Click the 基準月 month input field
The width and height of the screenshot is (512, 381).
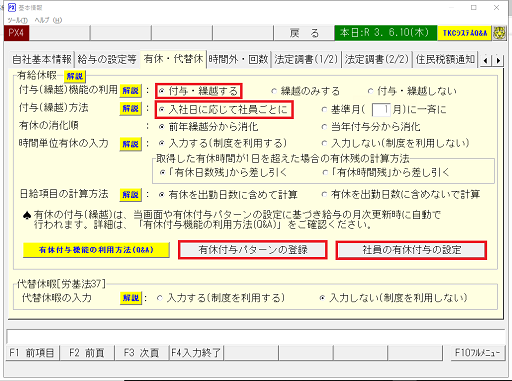point(380,109)
